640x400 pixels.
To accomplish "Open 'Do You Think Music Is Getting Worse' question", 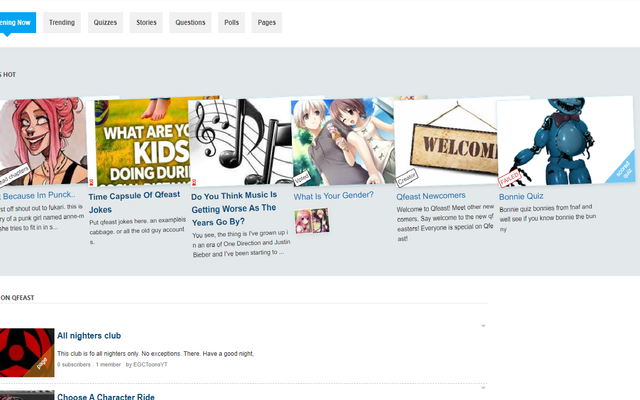I will [234, 209].
